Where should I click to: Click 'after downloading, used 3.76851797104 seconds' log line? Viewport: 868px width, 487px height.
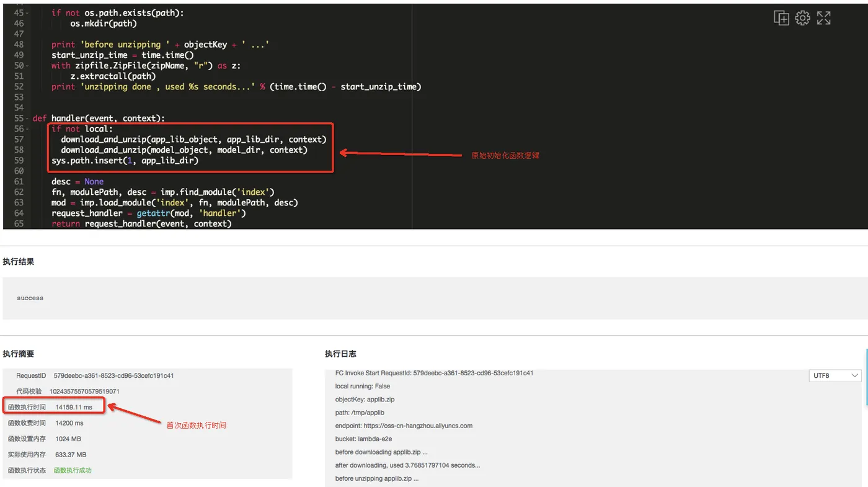tap(407, 465)
